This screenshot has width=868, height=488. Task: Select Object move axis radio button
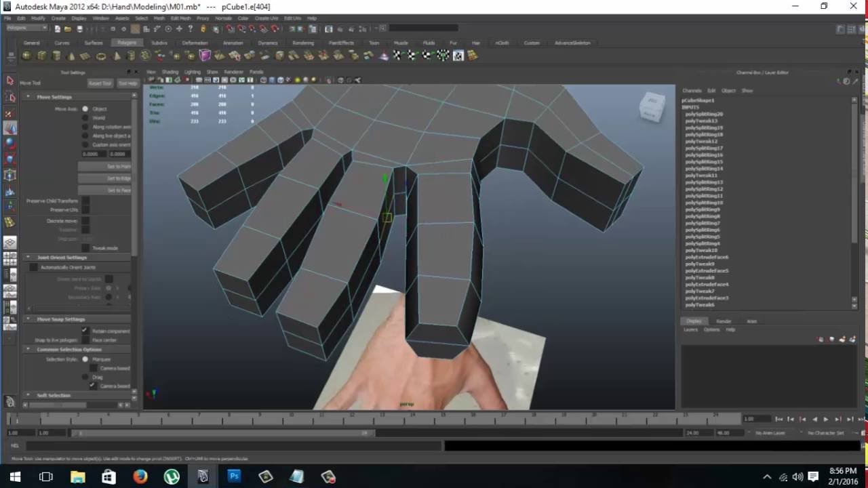85,108
